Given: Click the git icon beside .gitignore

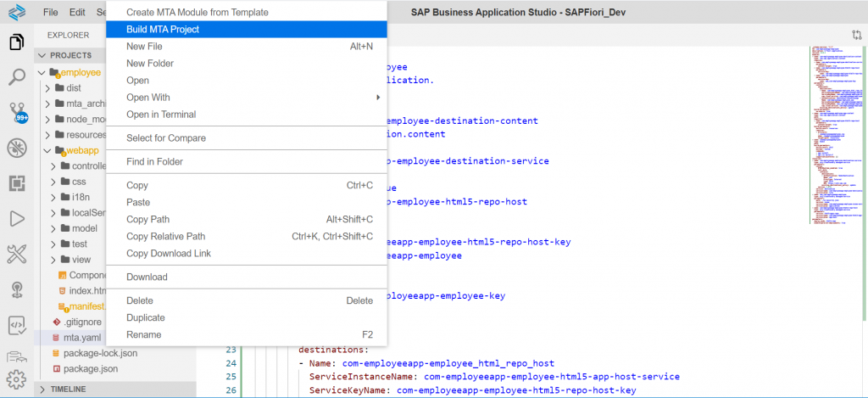Looking at the screenshot, I should pyautogui.click(x=56, y=322).
